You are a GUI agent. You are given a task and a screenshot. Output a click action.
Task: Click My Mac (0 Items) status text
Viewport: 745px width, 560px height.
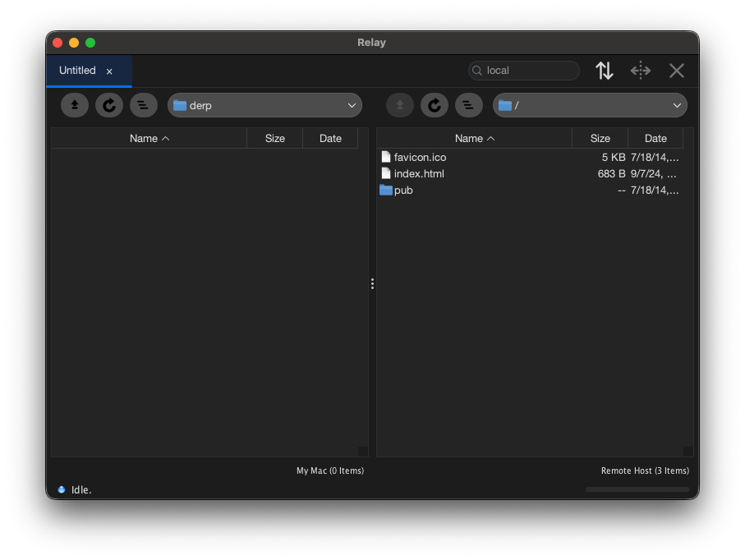330,470
